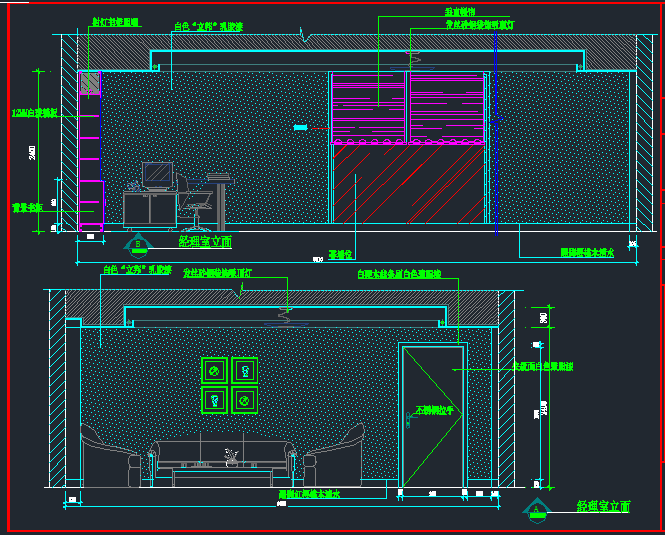Select the bottom-left green framed picture

pos(214,400)
